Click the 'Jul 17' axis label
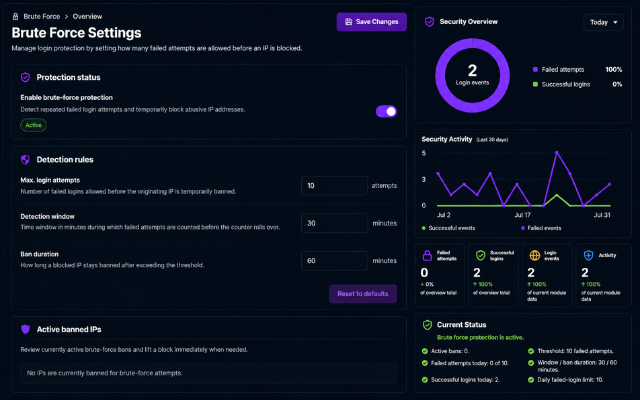The width and height of the screenshot is (640, 400). pos(522,215)
